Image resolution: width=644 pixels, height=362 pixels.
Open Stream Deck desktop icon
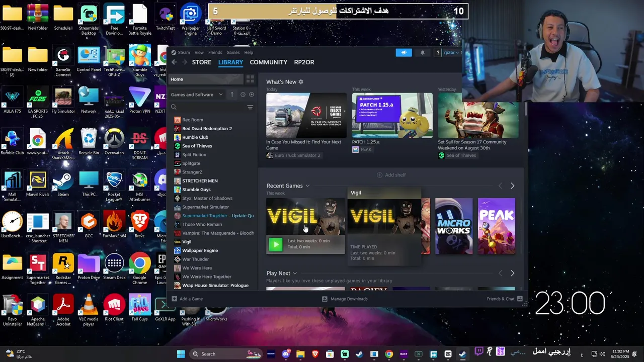114,266
